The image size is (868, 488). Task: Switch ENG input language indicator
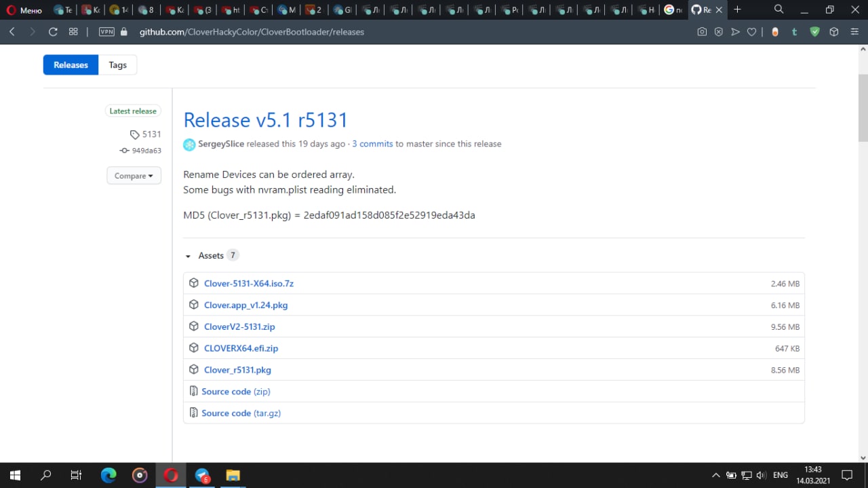pos(781,475)
